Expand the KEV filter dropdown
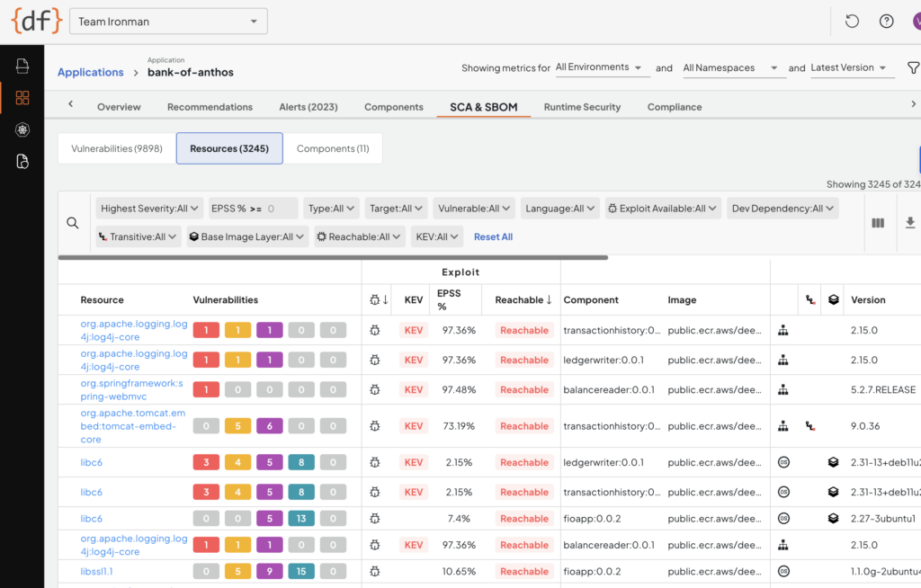Screen dimensions: 921x588 pyautogui.click(x=437, y=236)
